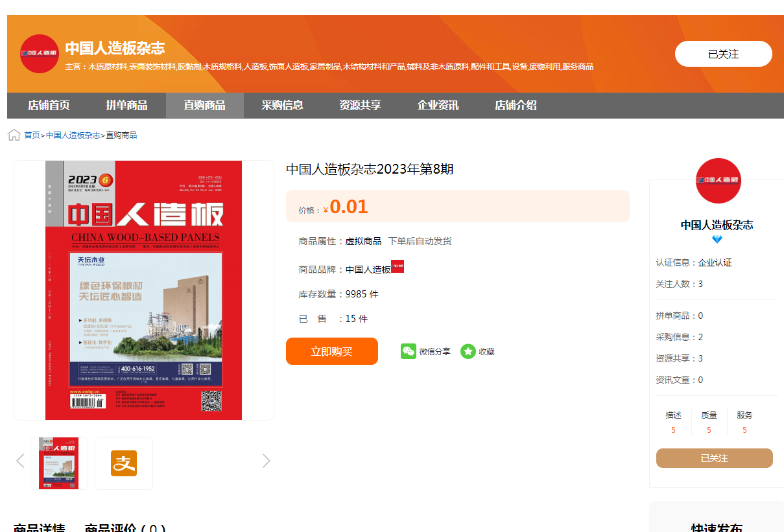
Task: Click the 资讯文章：0 row
Action: 680,380
